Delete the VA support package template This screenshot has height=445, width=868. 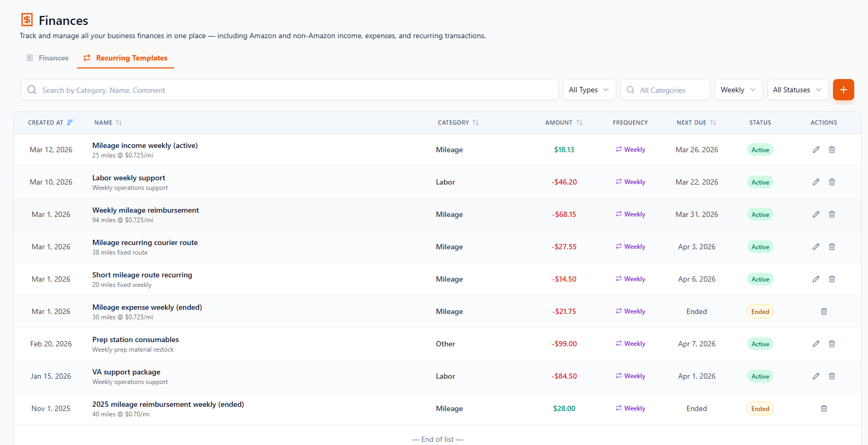832,376
